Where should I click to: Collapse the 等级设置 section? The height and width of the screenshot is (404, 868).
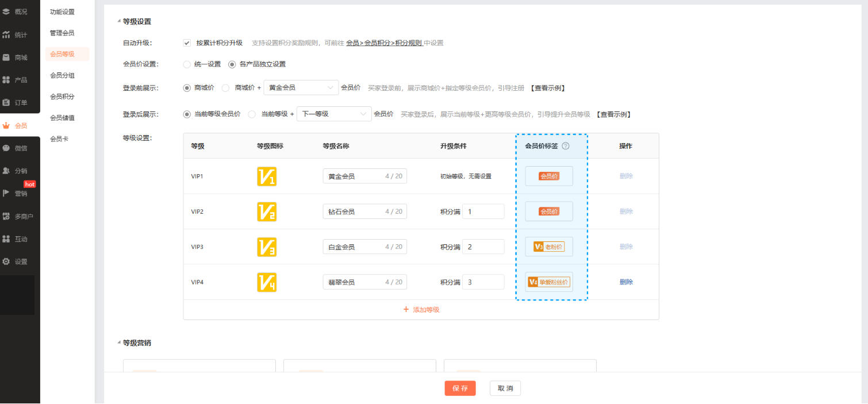click(119, 22)
